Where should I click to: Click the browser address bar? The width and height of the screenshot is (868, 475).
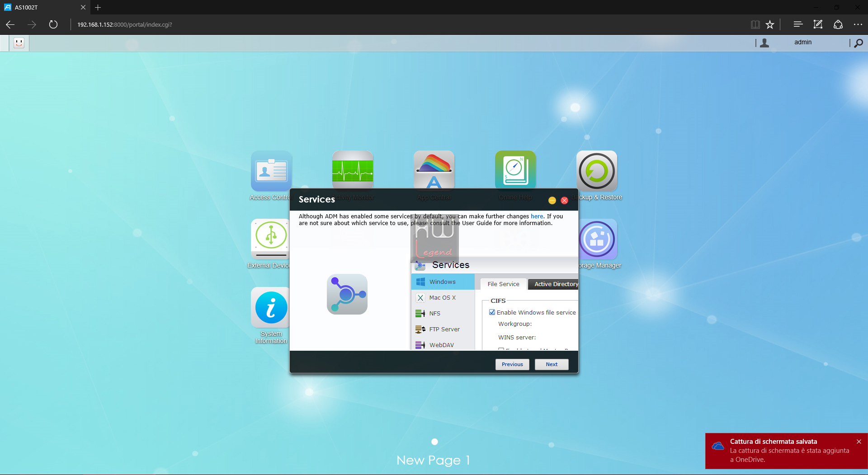tap(407, 24)
